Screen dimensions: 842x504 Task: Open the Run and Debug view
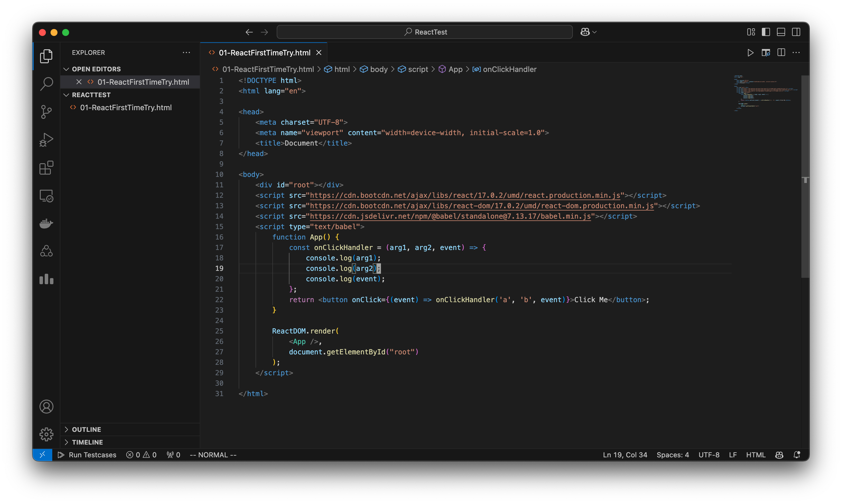(46, 139)
